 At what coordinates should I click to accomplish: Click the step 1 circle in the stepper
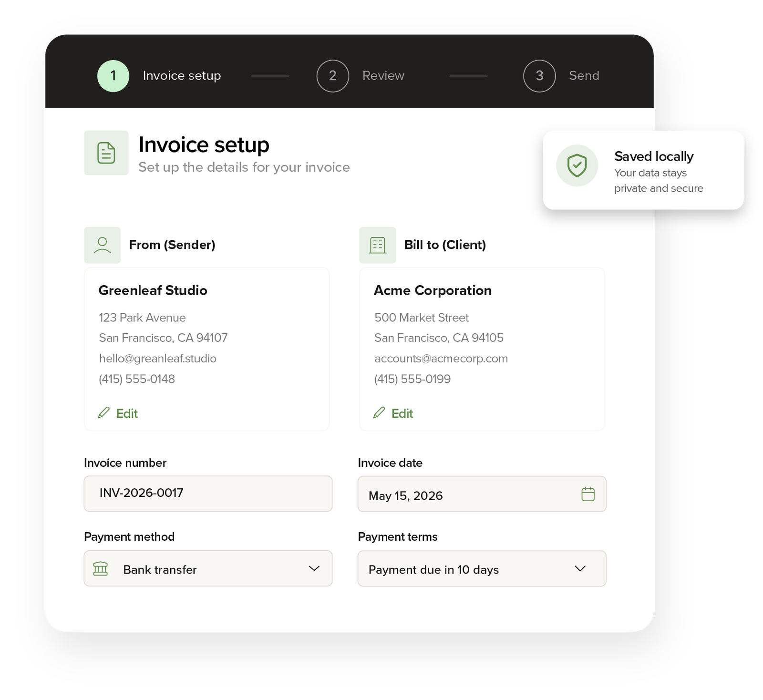pyautogui.click(x=113, y=76)
